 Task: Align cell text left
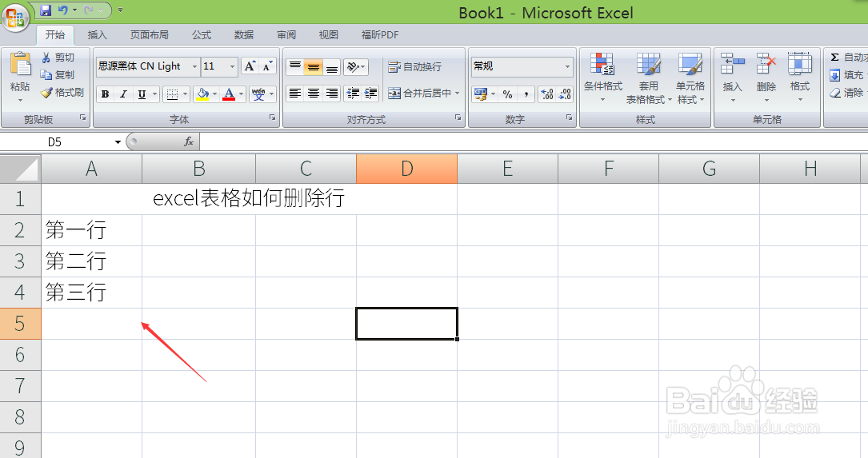(x=295, y=94)
